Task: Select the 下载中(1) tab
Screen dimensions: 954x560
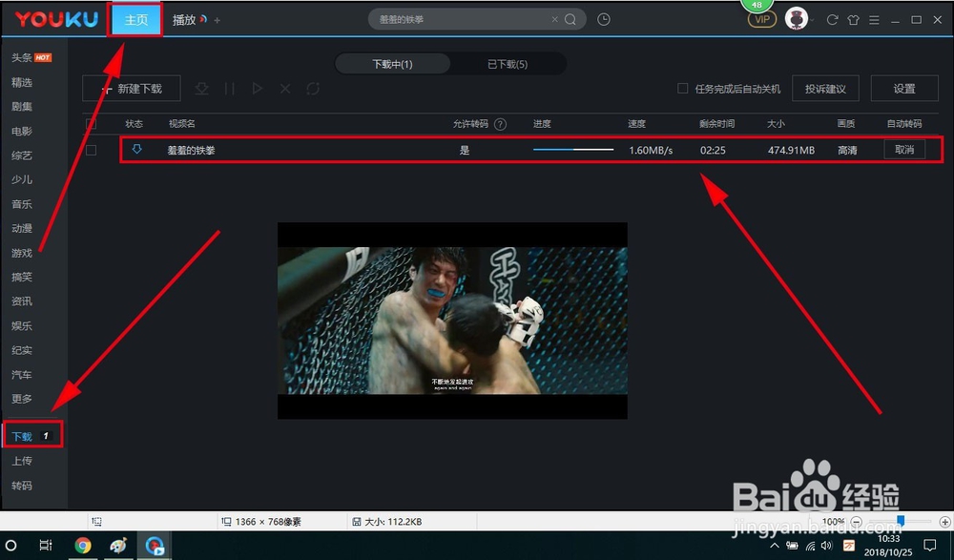Action: tap(392, 64)
